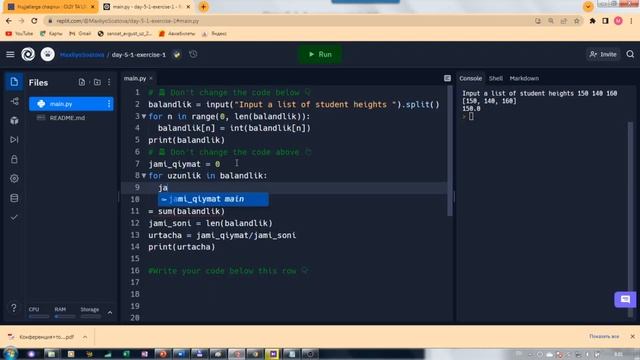Open the Windows Start button

[x=10, y=353]
